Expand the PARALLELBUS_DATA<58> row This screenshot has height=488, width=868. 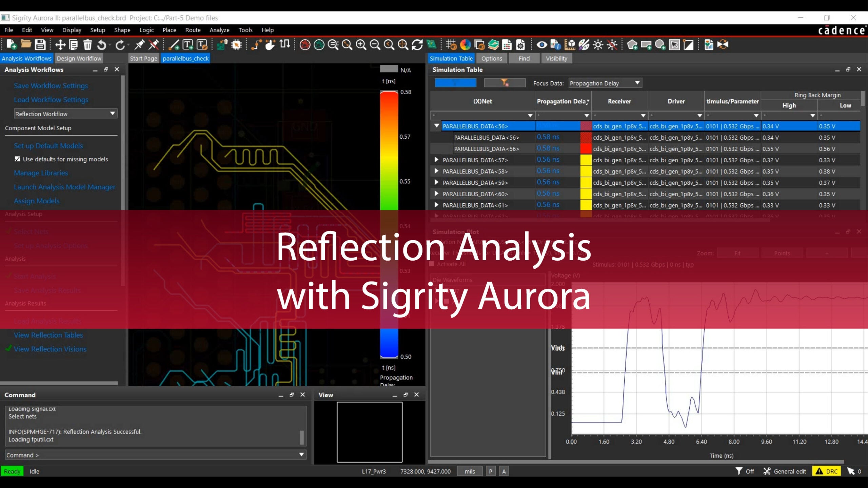point(436,171)
